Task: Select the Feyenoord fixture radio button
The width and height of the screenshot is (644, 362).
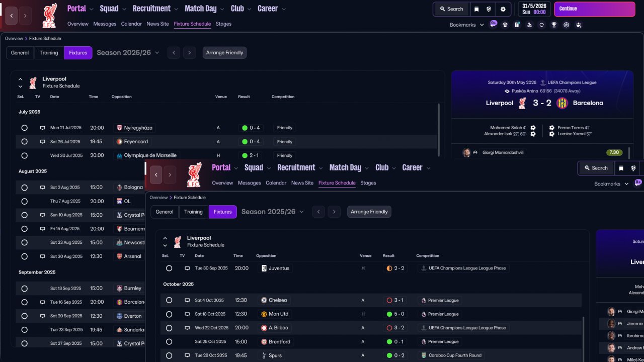Action: click(x=24, y=142)
